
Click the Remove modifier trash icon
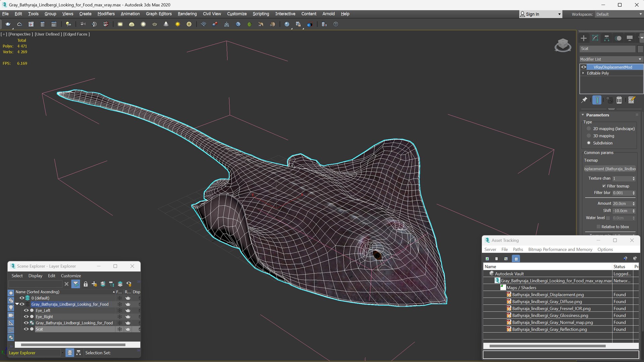(619, 100)
